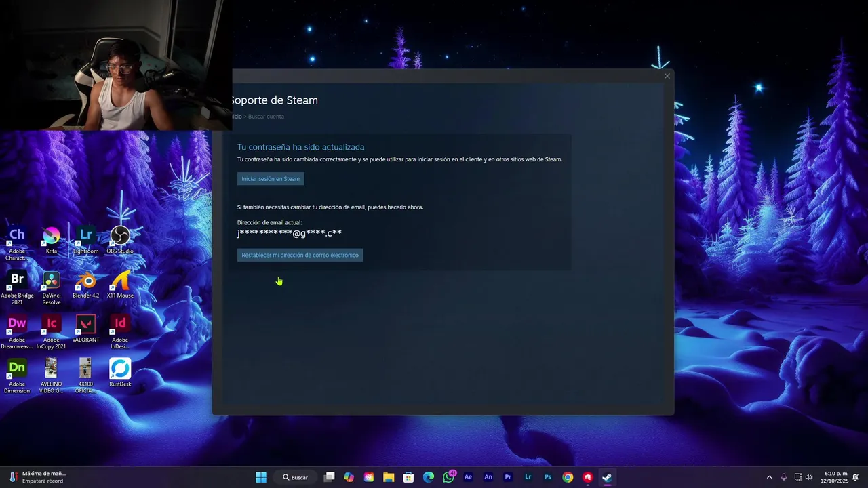The image size is (868, 488).
Task: Click 'Tu contraseña ha sido actualizada' heading
Action: click(300, 147)
